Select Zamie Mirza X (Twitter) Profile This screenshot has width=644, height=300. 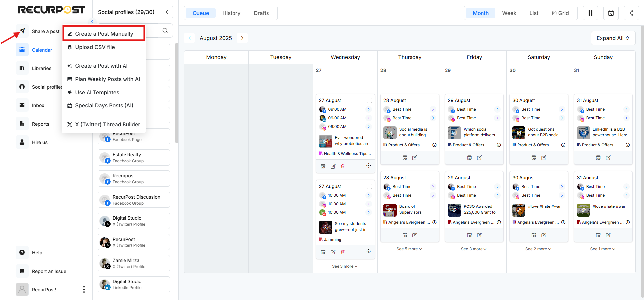pos(134,263)
